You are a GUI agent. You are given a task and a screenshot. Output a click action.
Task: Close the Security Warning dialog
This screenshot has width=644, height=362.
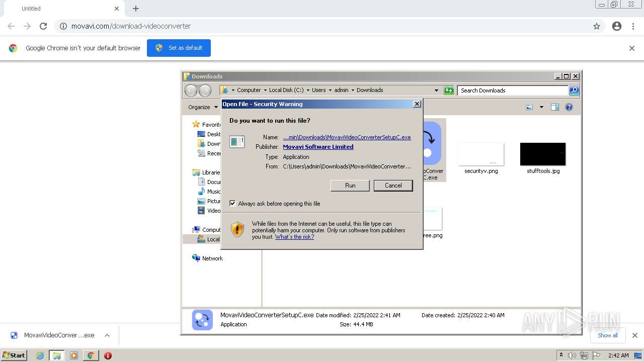point(417,104)
